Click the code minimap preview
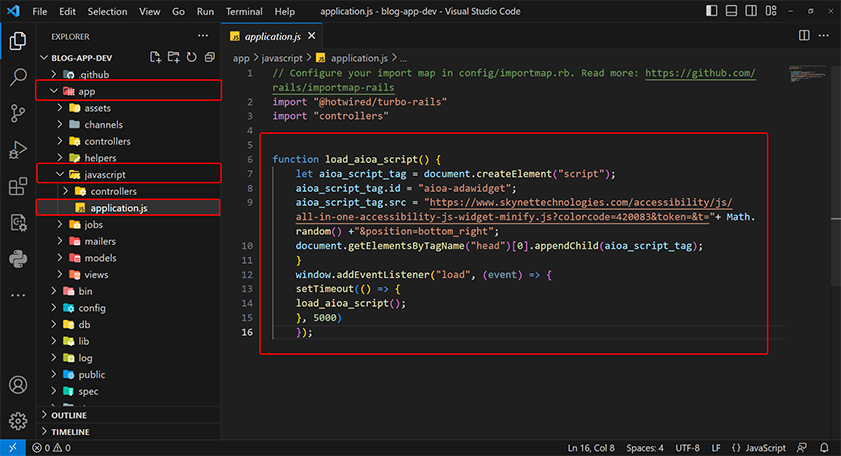Image resolution: width=841 pixels, height=456 pixels. [807, 74]
